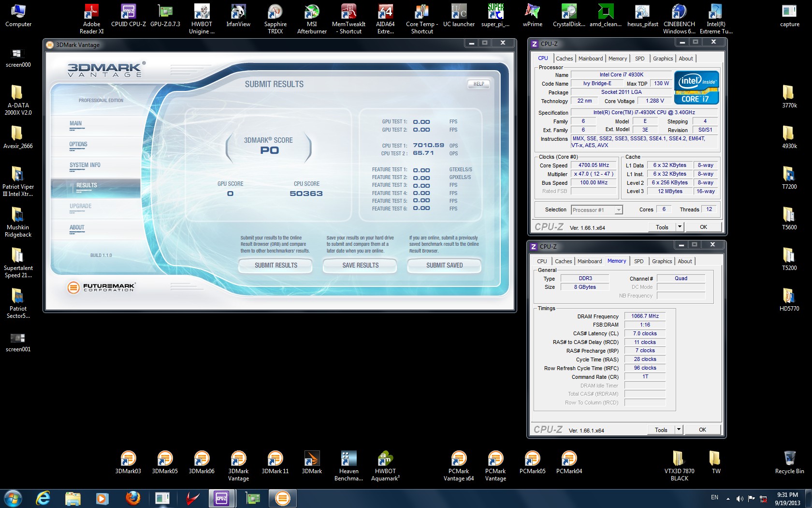Open CINEBENCH Windows 64 desktop icon
Screen dimensions: 812x508
click(679, 19)
